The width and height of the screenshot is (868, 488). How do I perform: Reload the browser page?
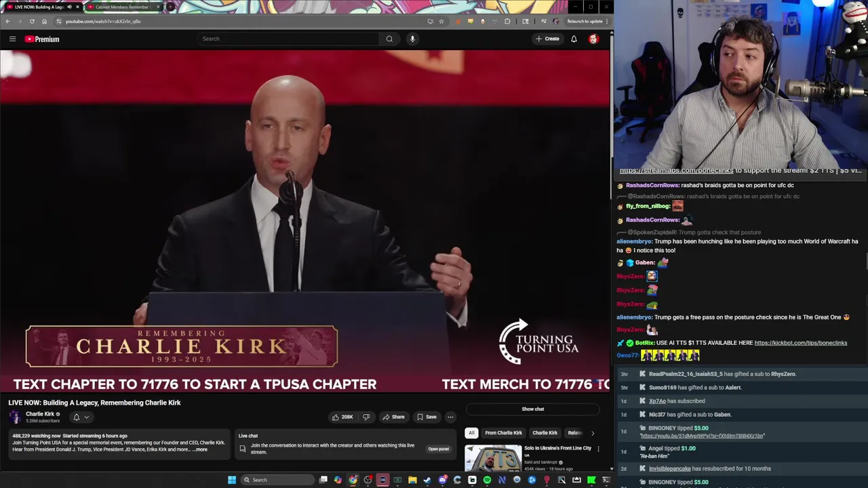(32, 21)
